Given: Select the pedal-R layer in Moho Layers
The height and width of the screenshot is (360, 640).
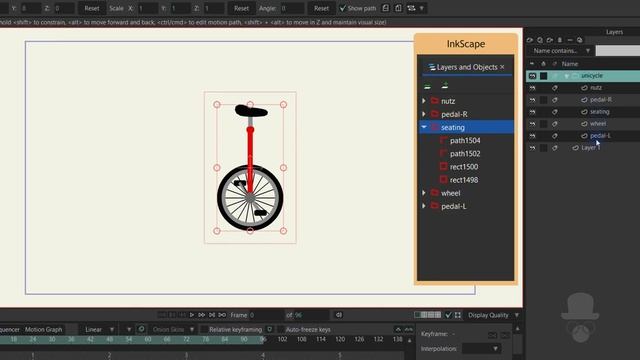Looking at the screenshot, I should point(601,100).
